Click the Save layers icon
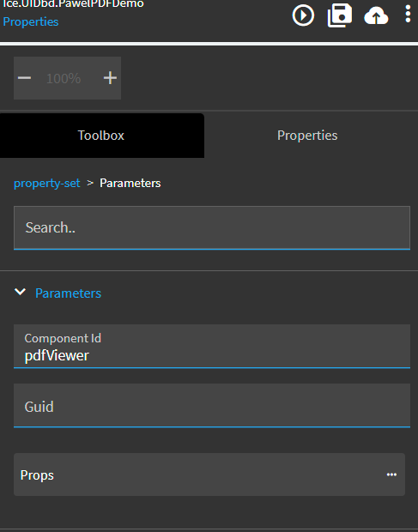 coord(339,15)
